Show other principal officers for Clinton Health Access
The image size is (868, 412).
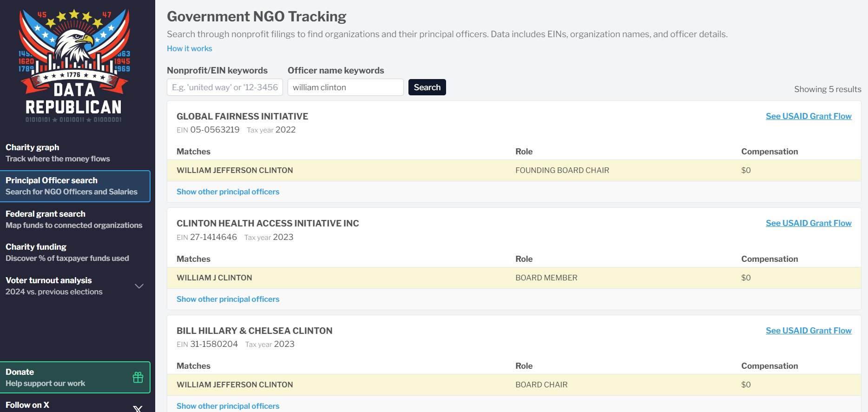tap(228, 299)
